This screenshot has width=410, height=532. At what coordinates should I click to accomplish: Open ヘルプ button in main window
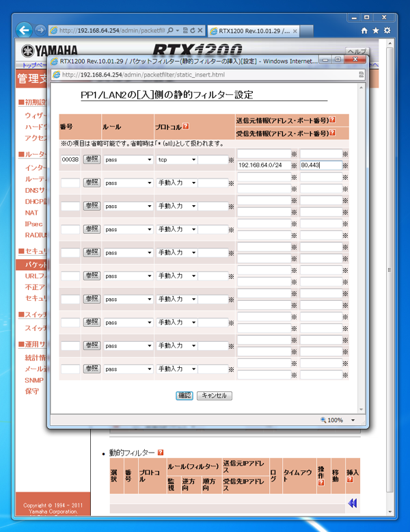click(357, 51)
